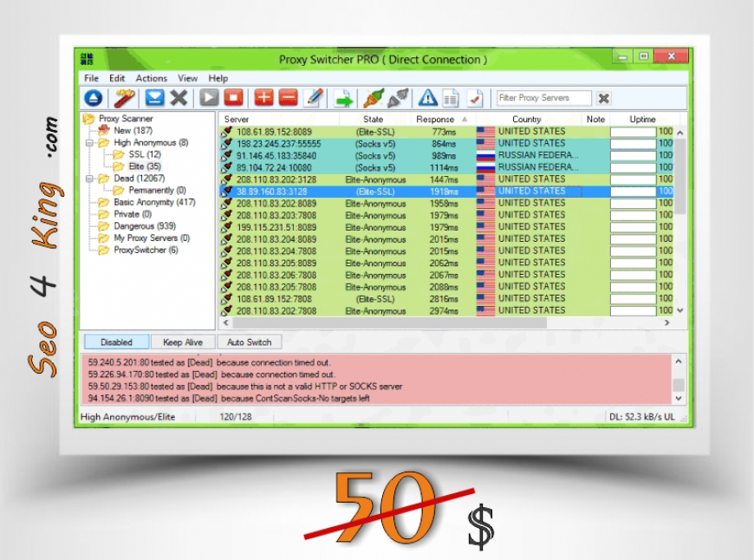Select proxy row 199.115.231.51:8089
Screen dimensions: 754x560
point(446,228)
